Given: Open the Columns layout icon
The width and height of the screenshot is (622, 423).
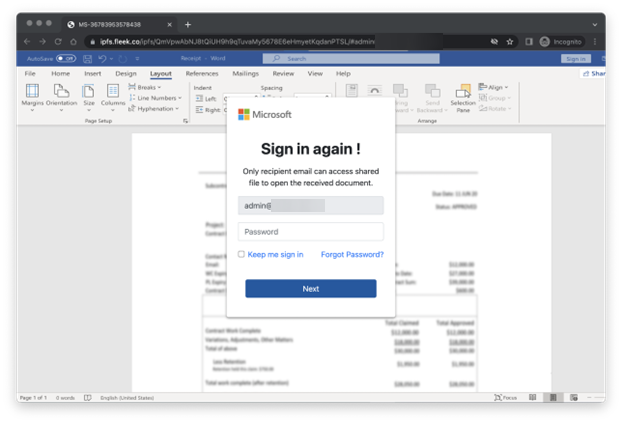Looking at the screenshot, I should [x=113, y=92].
